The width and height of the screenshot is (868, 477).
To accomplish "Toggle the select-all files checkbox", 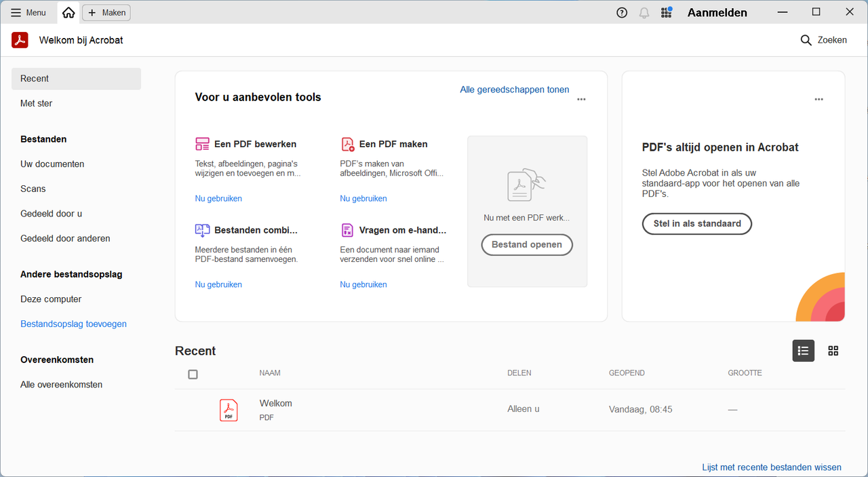I will coord(193,375).
